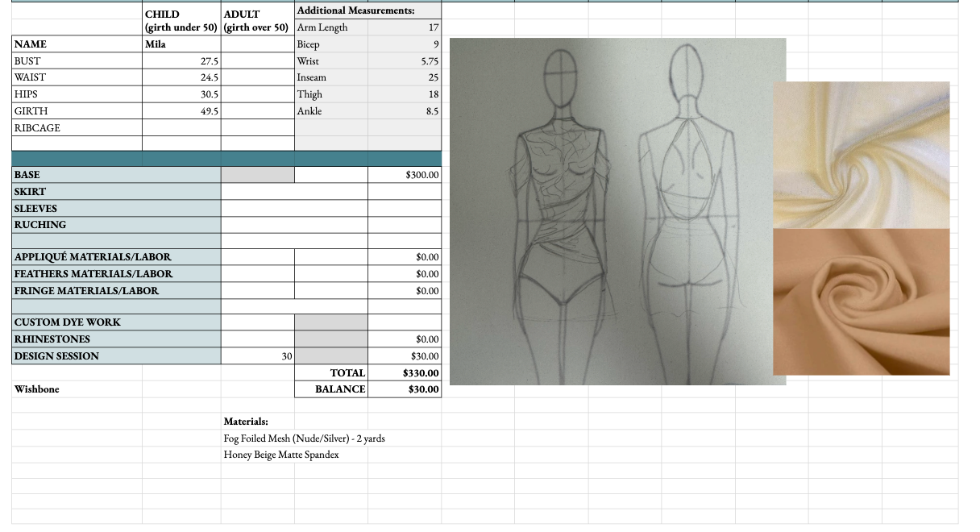Click the empty SKIRT price cell
The width and height of the screenshot is (980, 532).
(x=405, y=192)
